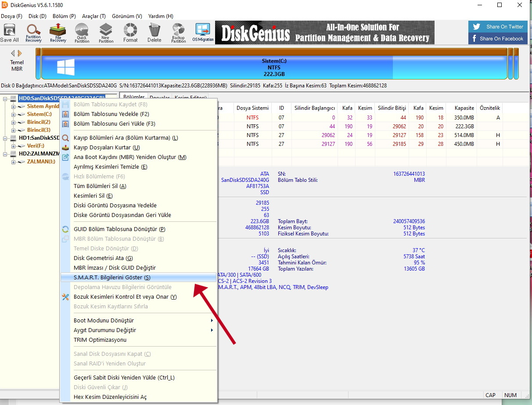Go to previous disk arrow
The image size is (532, 405).
click(x=13, y=53)
